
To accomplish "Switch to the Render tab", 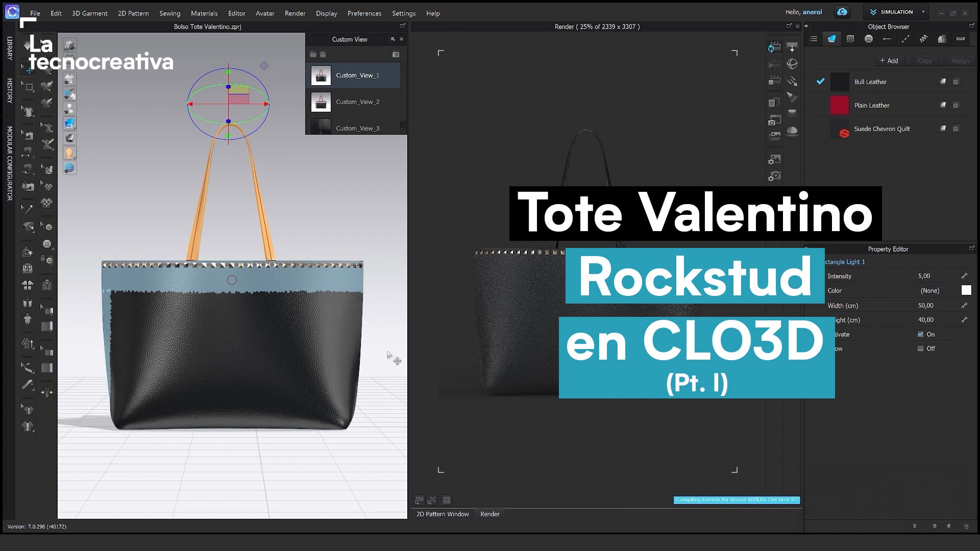I will 489,514.
